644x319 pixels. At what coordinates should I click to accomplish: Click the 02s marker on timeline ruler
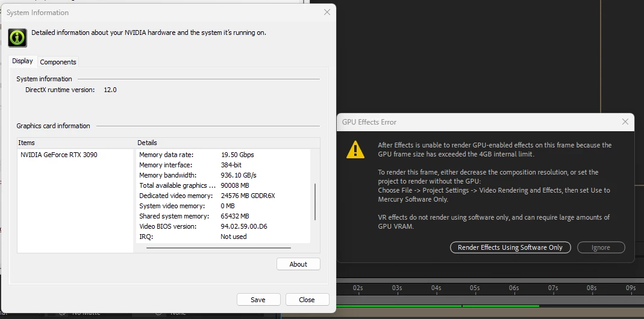[x=358, y=288]
